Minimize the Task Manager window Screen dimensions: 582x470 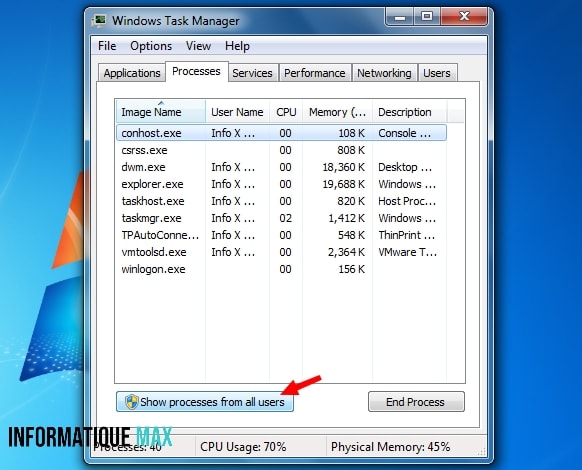[399, 17]
